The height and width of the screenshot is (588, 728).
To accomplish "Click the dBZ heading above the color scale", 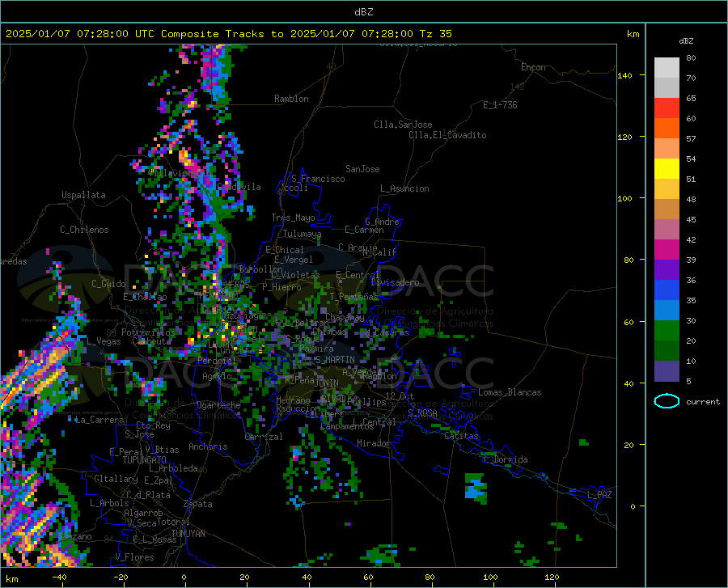I will click(x=686, y=40).
